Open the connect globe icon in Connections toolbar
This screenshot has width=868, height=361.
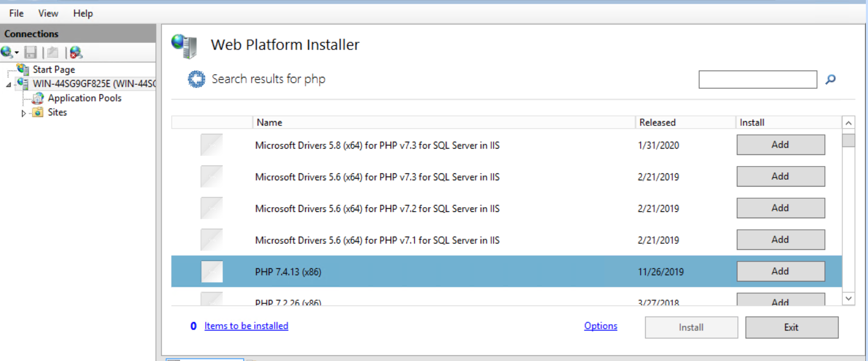tap(6, 52)
